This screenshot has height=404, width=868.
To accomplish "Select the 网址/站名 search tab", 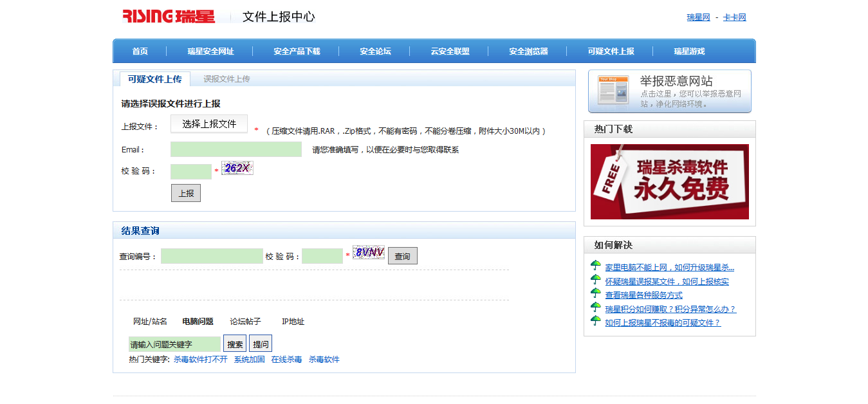I will 150,322.
